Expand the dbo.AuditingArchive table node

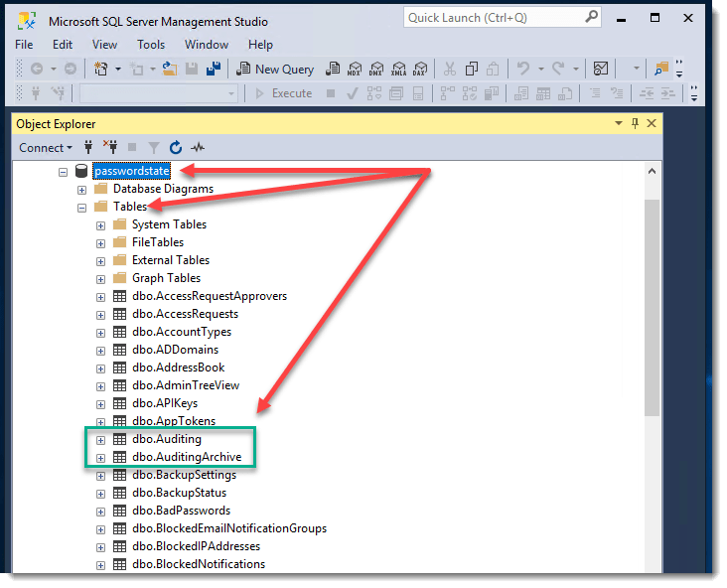click(x=100, y=458)
